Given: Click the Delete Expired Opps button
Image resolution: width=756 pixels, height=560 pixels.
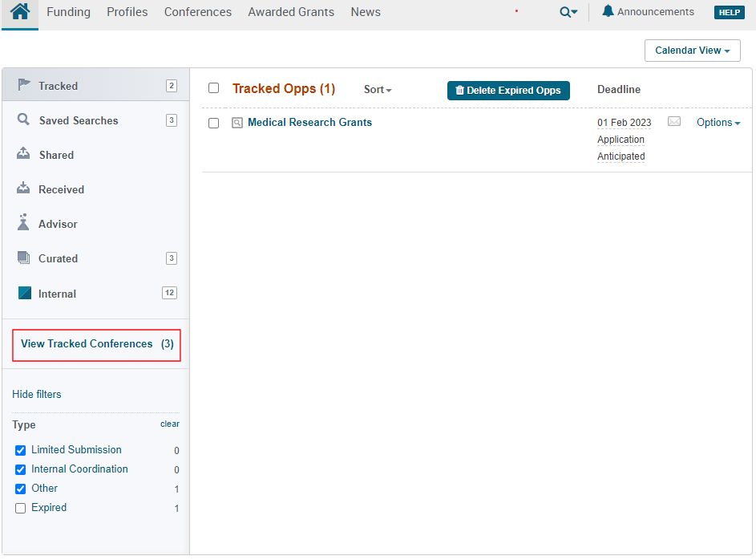Looking at the screenshot, I should pyautogui.click(x=508, y=91).
